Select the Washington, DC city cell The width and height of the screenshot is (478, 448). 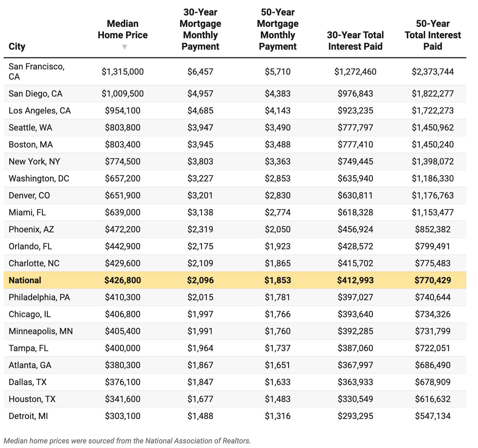click(39, 178)
